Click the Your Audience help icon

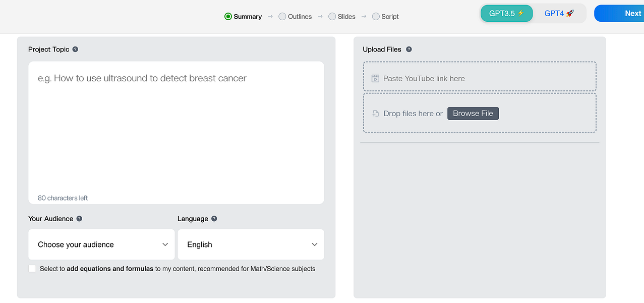pyautogui.click(x=79, y=219)
